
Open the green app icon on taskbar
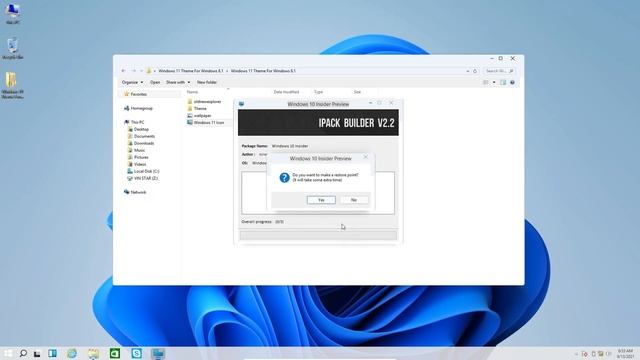[115, 353]
